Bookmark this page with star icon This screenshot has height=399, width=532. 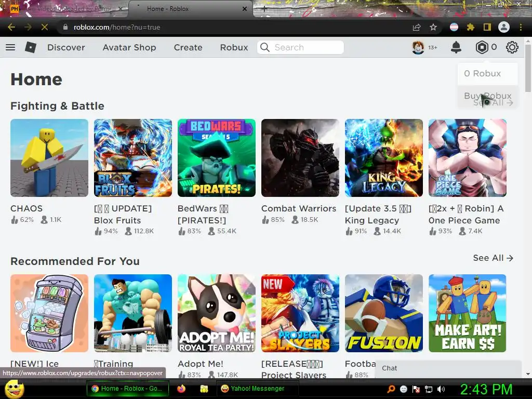click(433, 27)
